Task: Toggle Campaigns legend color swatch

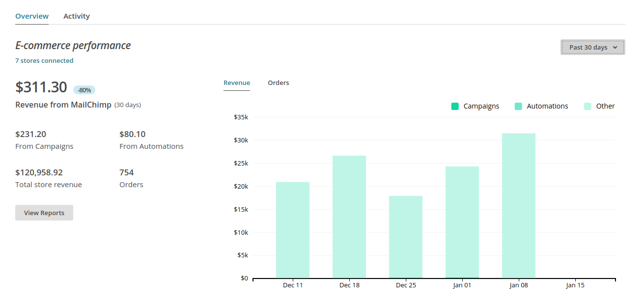Action: click(x=455, y=106)
